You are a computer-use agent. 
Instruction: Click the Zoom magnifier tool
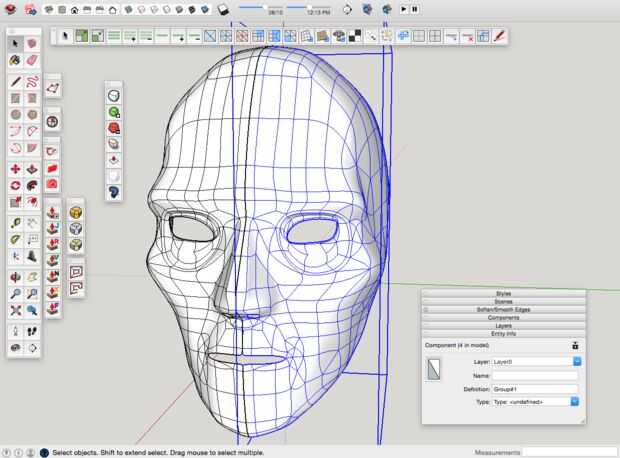15,294
